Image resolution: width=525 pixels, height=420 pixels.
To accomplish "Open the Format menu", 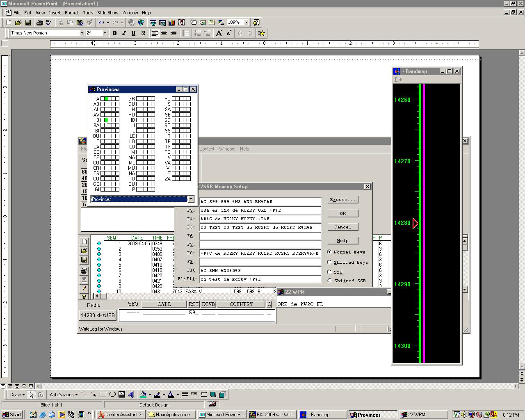I will pos(71,13).
